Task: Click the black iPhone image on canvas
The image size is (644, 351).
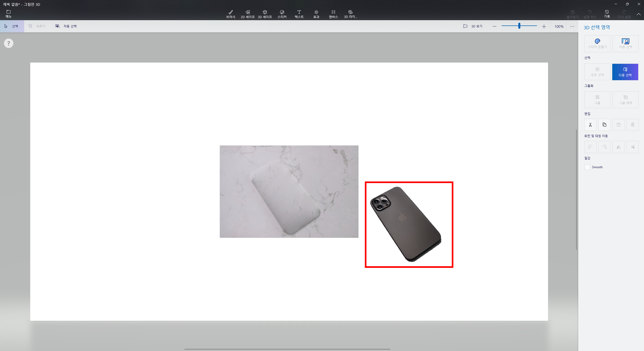Action: click(406, 224)
